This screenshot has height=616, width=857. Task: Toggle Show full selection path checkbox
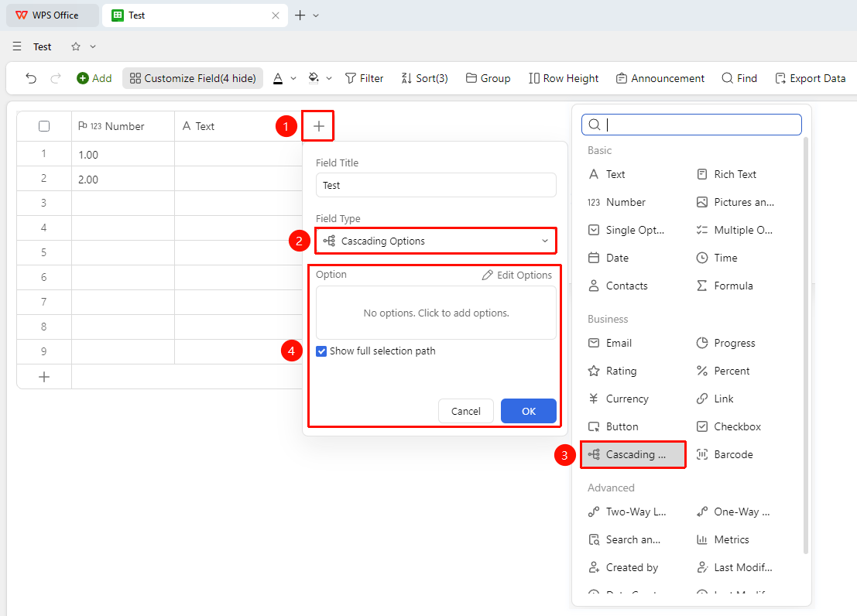(321, 351)
